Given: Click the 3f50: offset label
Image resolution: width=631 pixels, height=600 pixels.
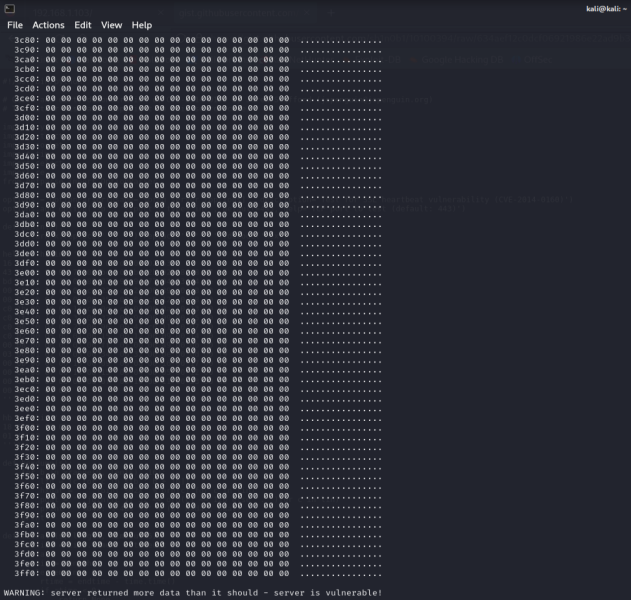Looking at the screenshot, I should [x=27, y=476].
